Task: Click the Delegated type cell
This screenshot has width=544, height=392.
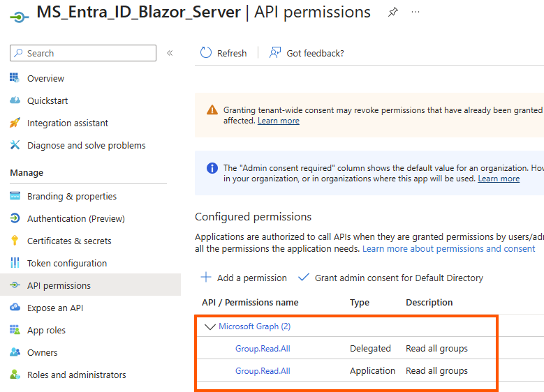Action: click(370, 349)
